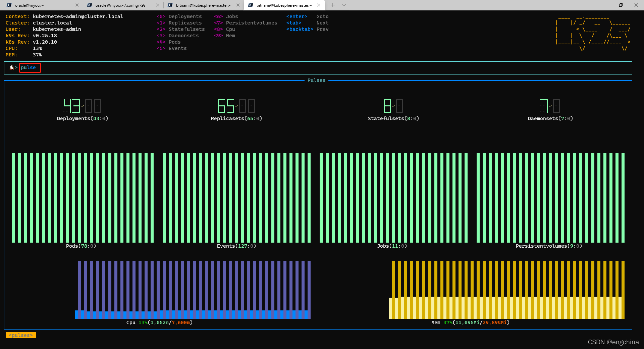Click PowerShell icon on active tab
644x349 pixels.
click(251, 5)
